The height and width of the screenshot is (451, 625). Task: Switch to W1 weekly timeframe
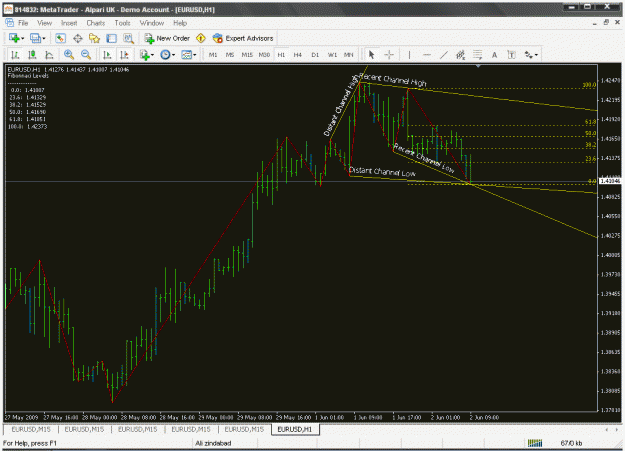332,55
